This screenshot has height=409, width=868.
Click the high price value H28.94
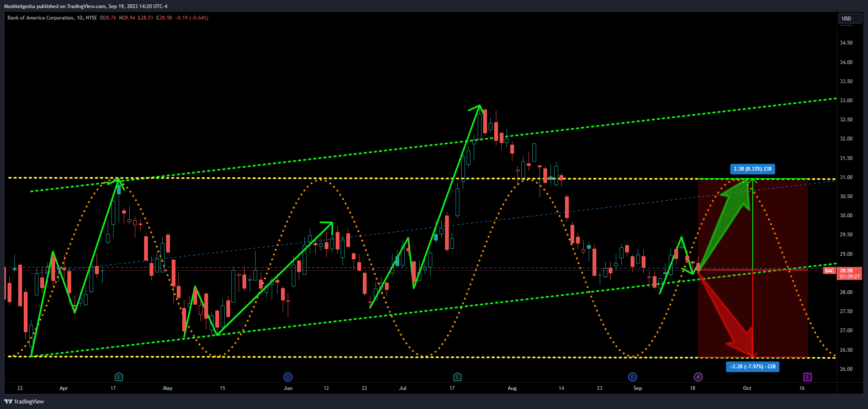127,18
